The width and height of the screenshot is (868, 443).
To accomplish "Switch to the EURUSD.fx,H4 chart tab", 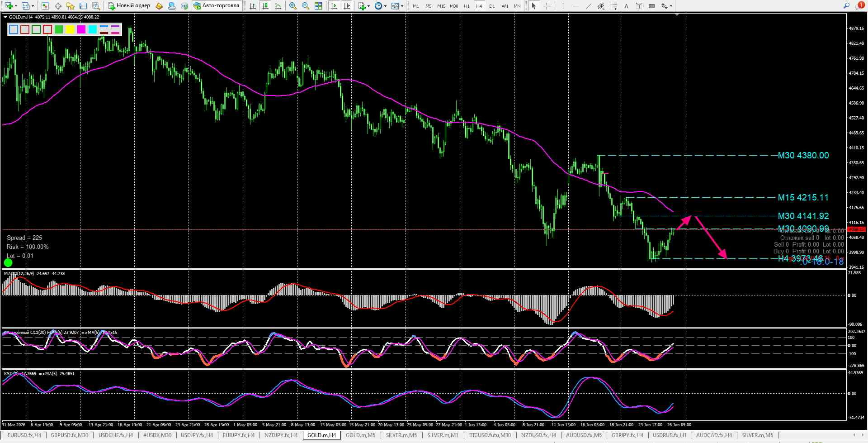I will pos(24,435).
